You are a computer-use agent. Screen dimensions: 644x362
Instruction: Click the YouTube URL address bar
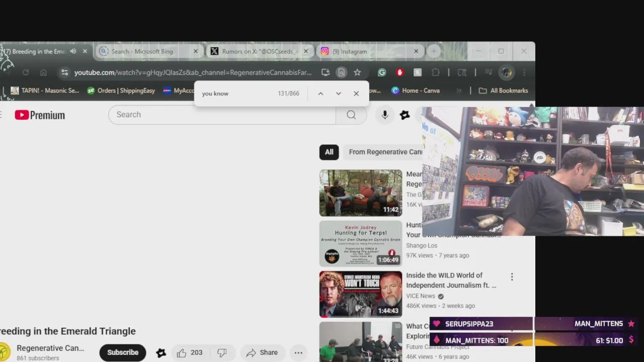click(x=193, y=72)
